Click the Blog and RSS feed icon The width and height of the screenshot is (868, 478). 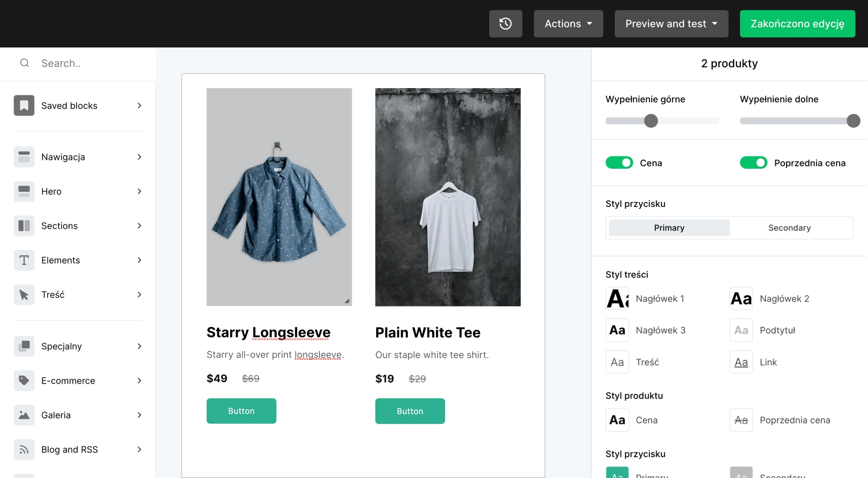(x=24, y=450)
